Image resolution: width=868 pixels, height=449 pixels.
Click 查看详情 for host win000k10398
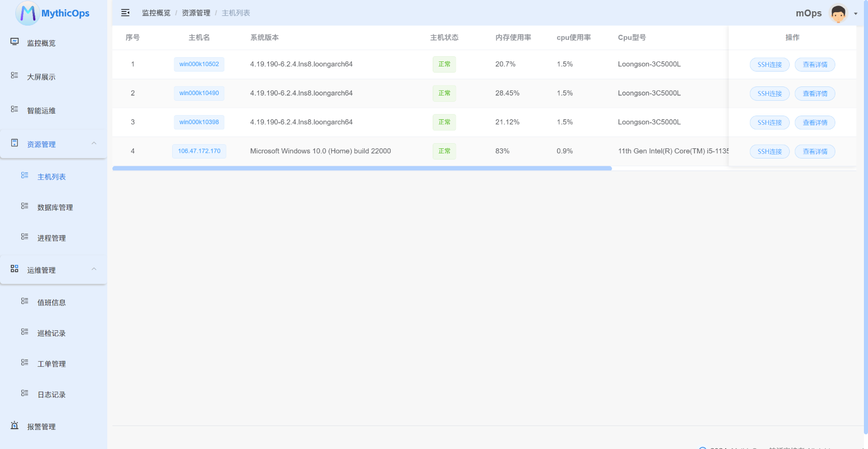click(x=815, y=123)
